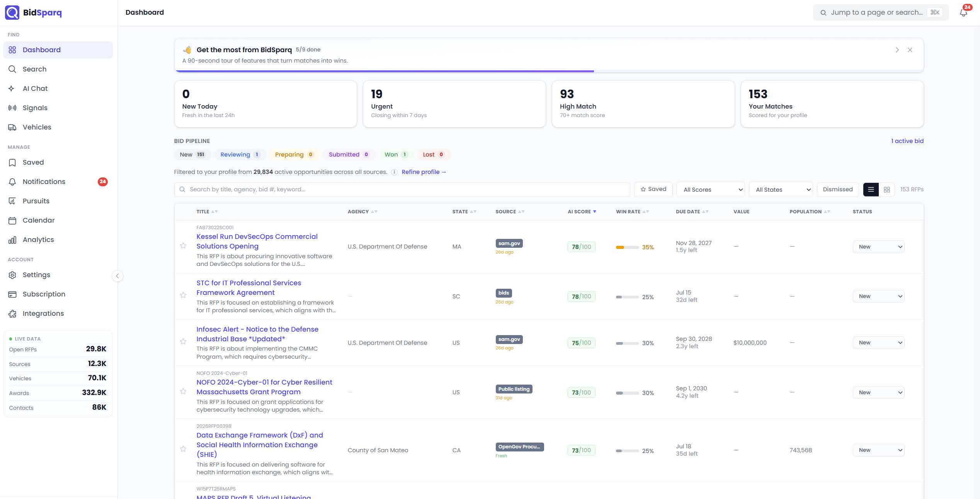Toggle the Saved filter button
Viewport: 980px width, 499px height.
point(653,189)
